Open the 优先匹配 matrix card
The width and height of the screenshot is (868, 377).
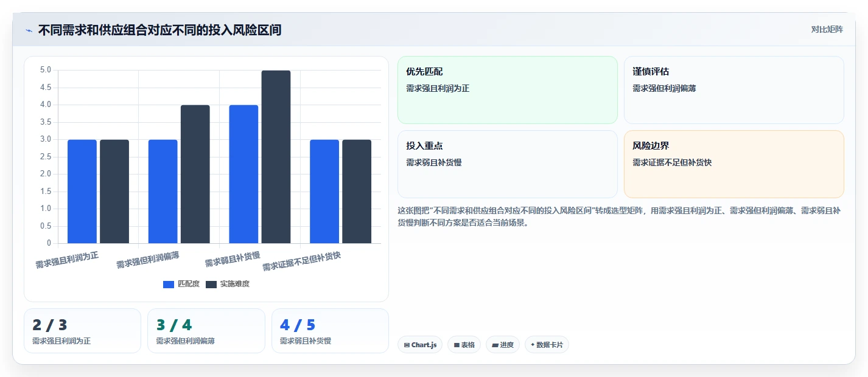[x=508, y=90]
